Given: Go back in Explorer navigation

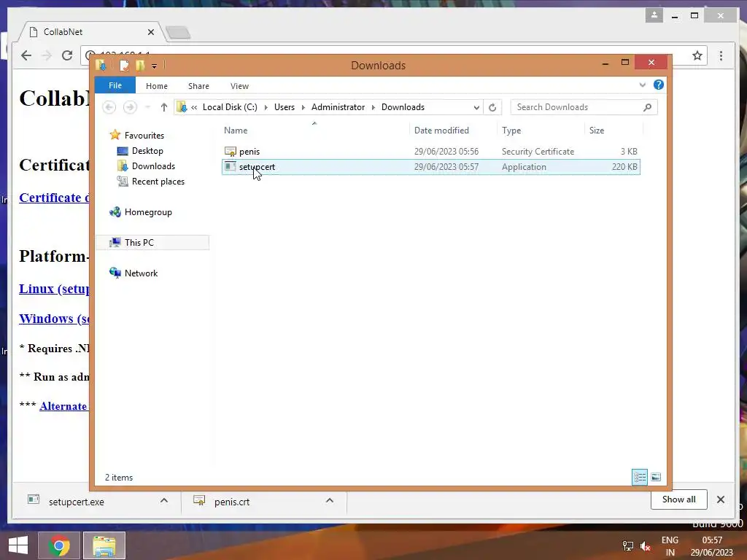Looking at the screenshot, I should 109,107.
